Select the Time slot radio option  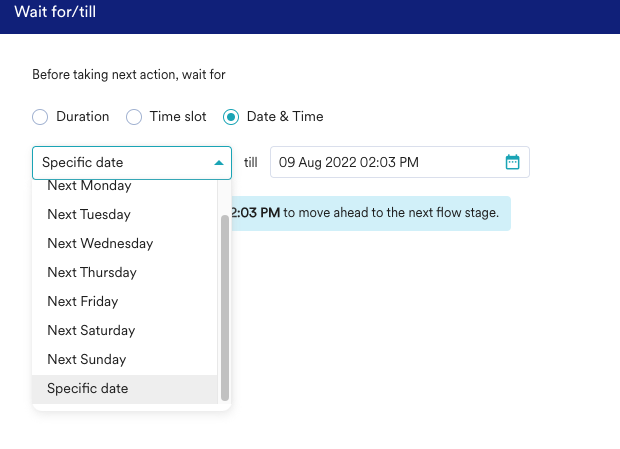[134, 117]
